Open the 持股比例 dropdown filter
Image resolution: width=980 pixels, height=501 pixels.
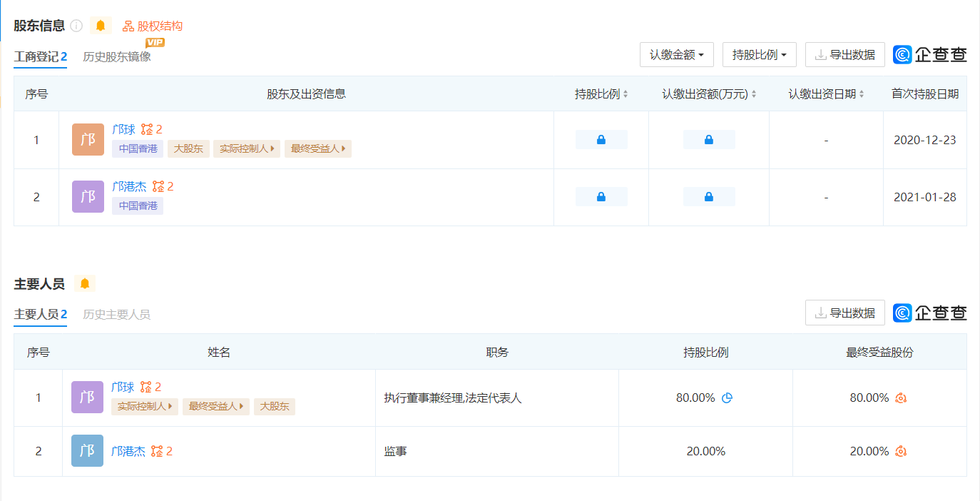(x=759, y=55)
